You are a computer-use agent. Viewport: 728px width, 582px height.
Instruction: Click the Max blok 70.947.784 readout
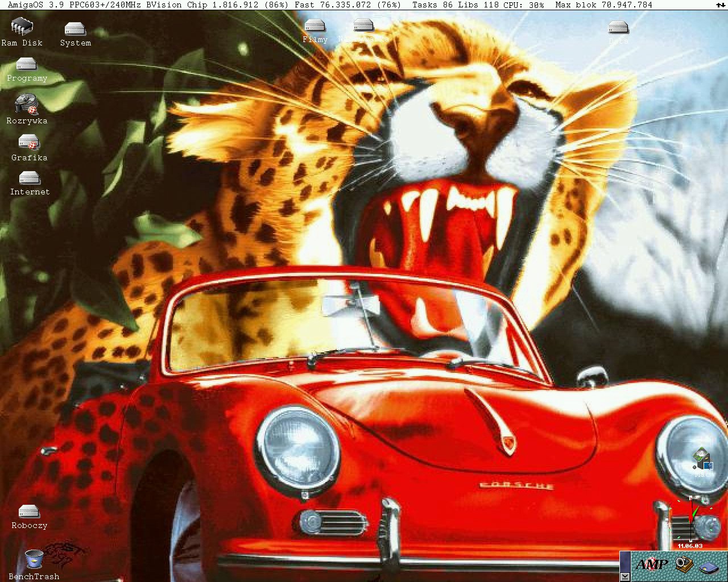[603, 5]
